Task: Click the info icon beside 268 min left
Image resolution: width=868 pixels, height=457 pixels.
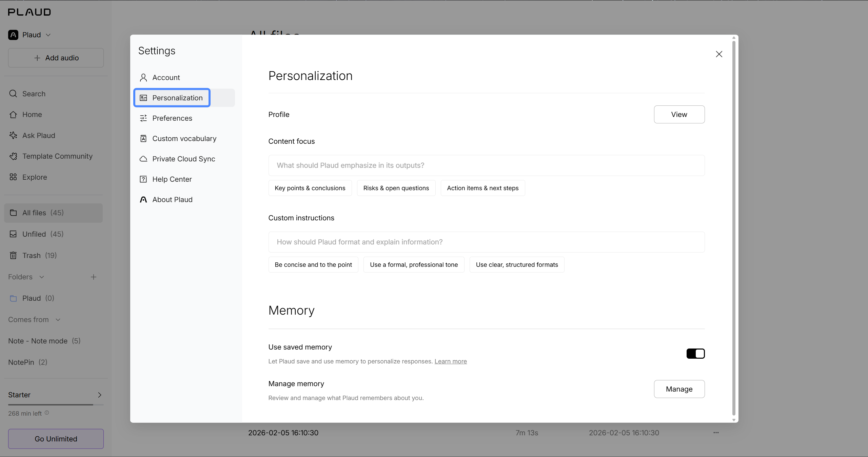Action: coord(47,413)
